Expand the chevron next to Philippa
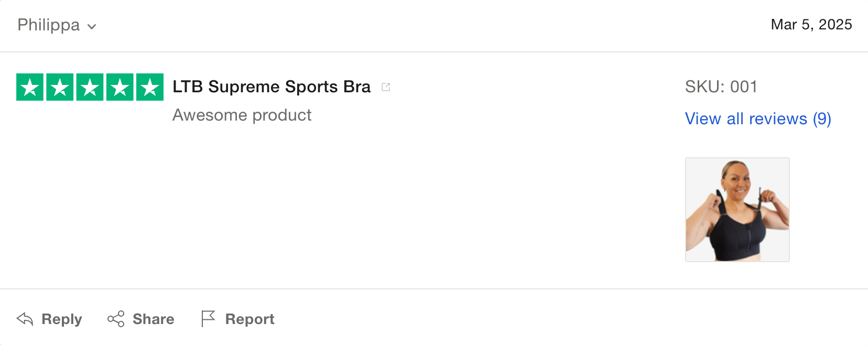This screenshot has width=868, height=345. click(x=92, y=27)
